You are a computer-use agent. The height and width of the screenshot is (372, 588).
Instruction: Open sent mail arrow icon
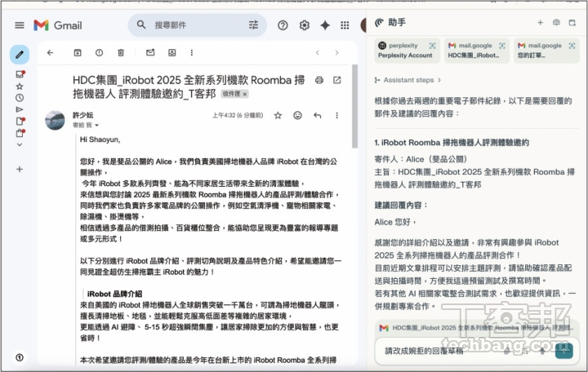click(x=20, y=109)
